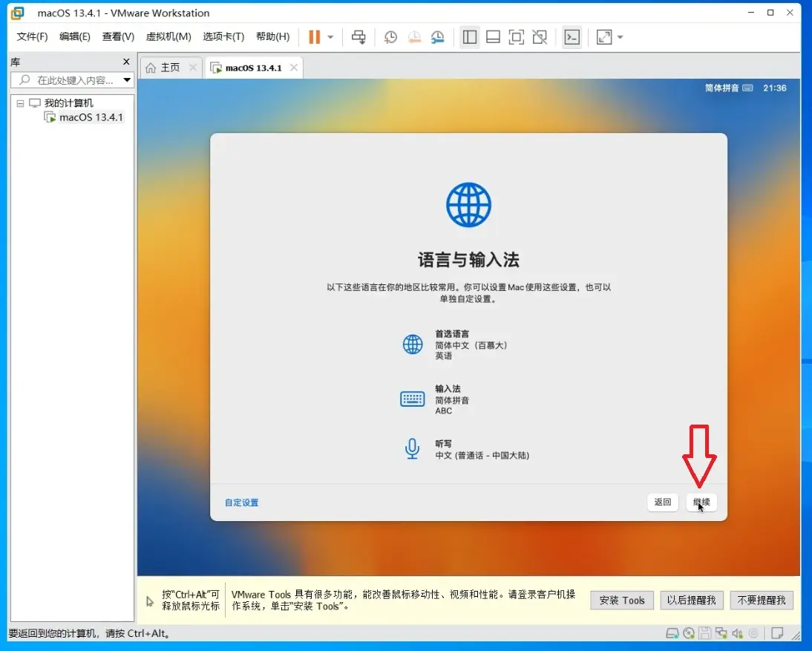Click the USB device status icon
The height and width of the screenshot is (651, 812).
point(753,633)
